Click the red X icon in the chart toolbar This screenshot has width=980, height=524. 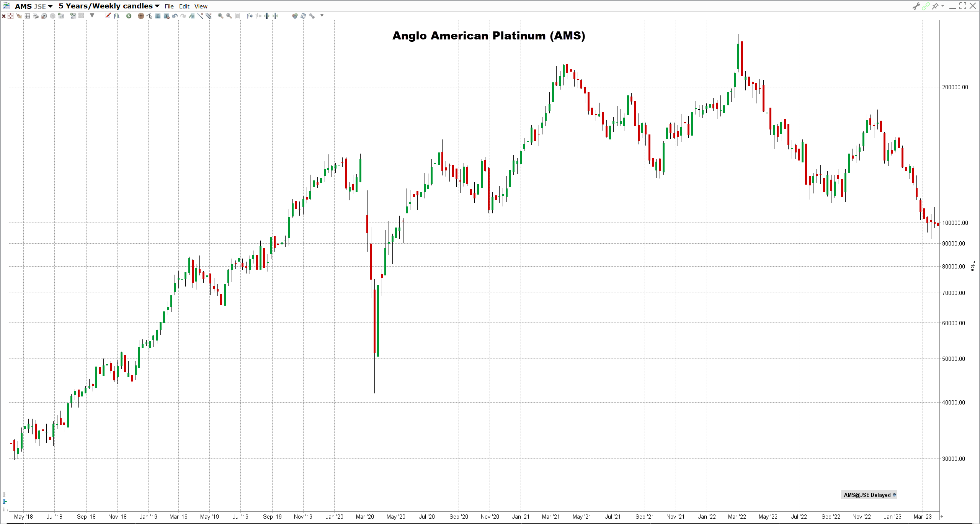pos(4,16)
